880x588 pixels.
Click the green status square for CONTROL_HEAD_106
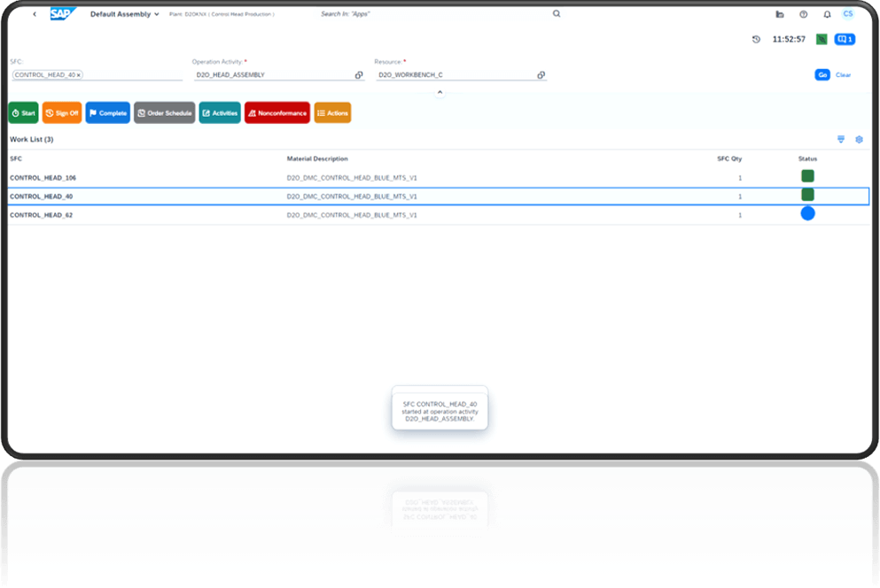(807, 175)
